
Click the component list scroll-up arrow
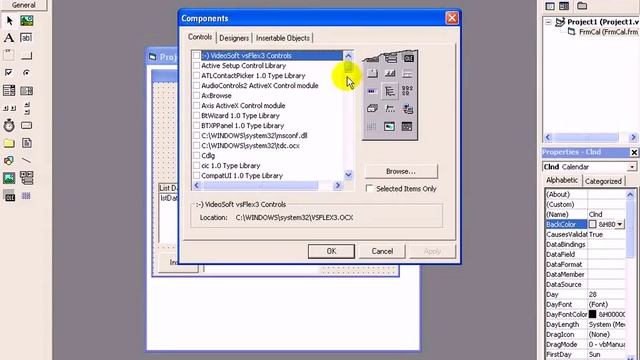tap(348, 56)
